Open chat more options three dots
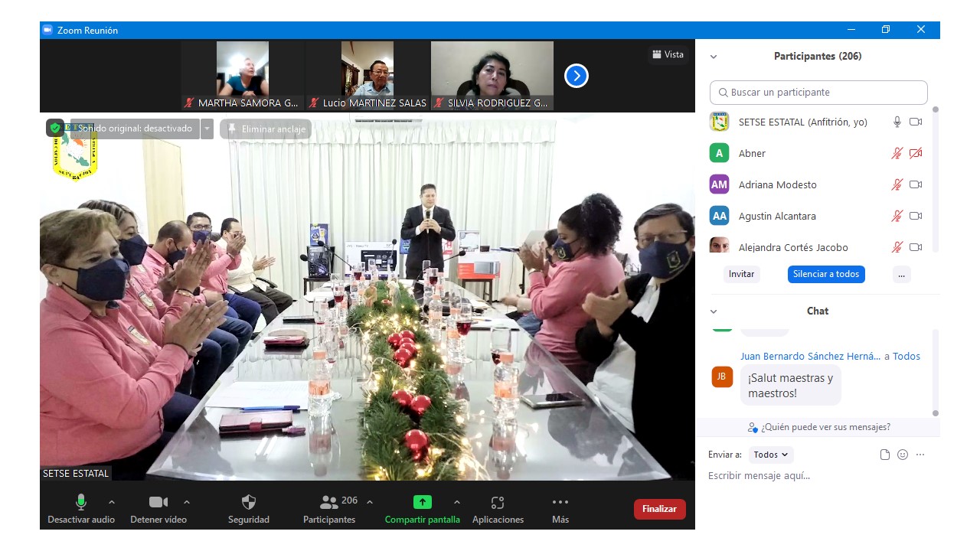The height and width of the screenshot is (551, 980). tap(920, 455)
